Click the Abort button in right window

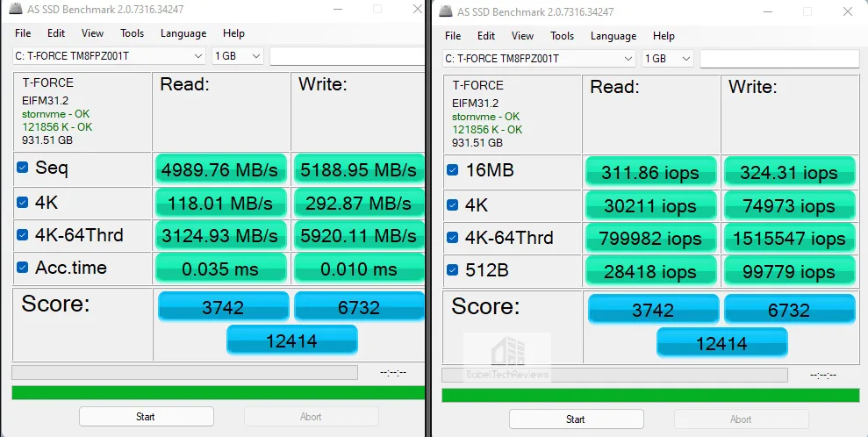coord(742,419)
